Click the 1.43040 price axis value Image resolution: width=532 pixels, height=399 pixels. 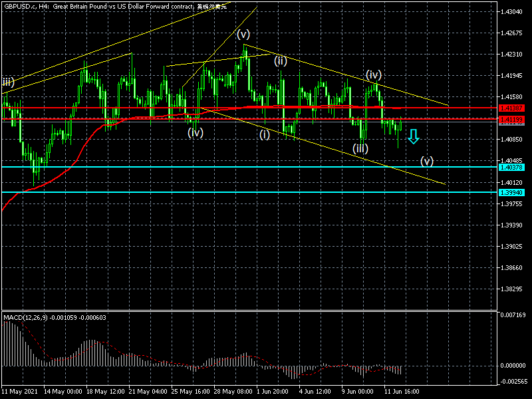click(x=513, y=12)
